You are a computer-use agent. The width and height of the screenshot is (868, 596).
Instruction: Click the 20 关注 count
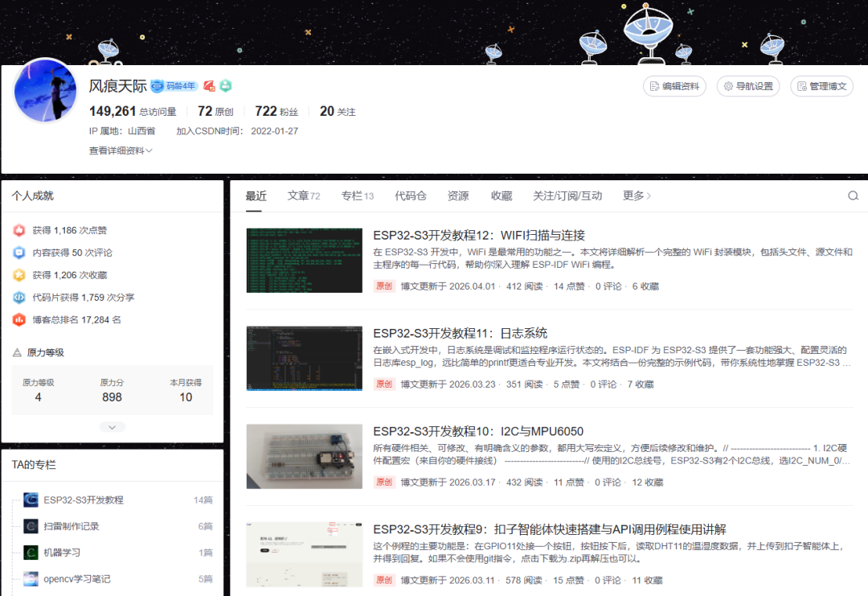tap(338, 111)
